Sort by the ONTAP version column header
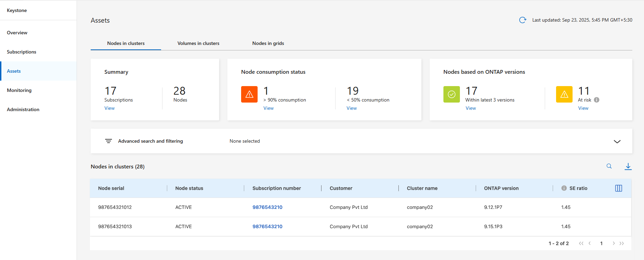 click(x=501, y=188)
